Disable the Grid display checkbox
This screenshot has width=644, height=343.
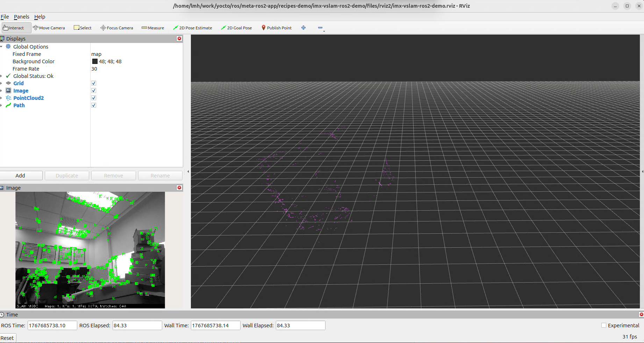coord(94,83)
